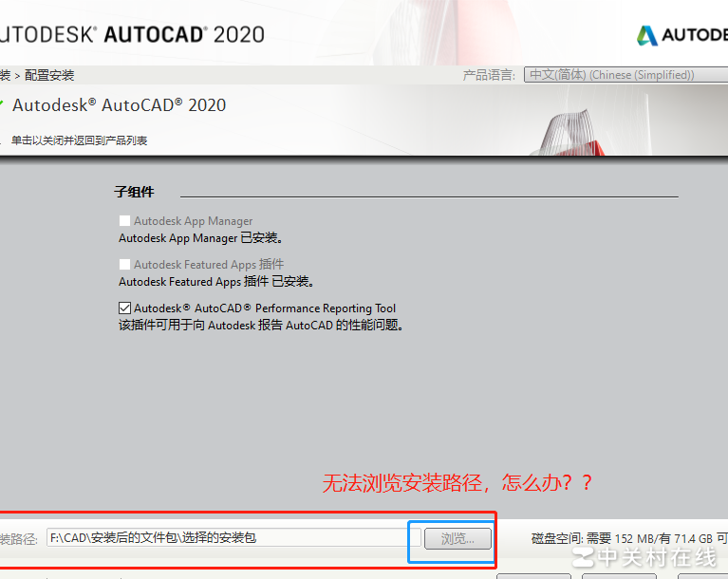Click the Autodesk logo icon
Viewport: 728px width, 579px height.
pos(647,35)
